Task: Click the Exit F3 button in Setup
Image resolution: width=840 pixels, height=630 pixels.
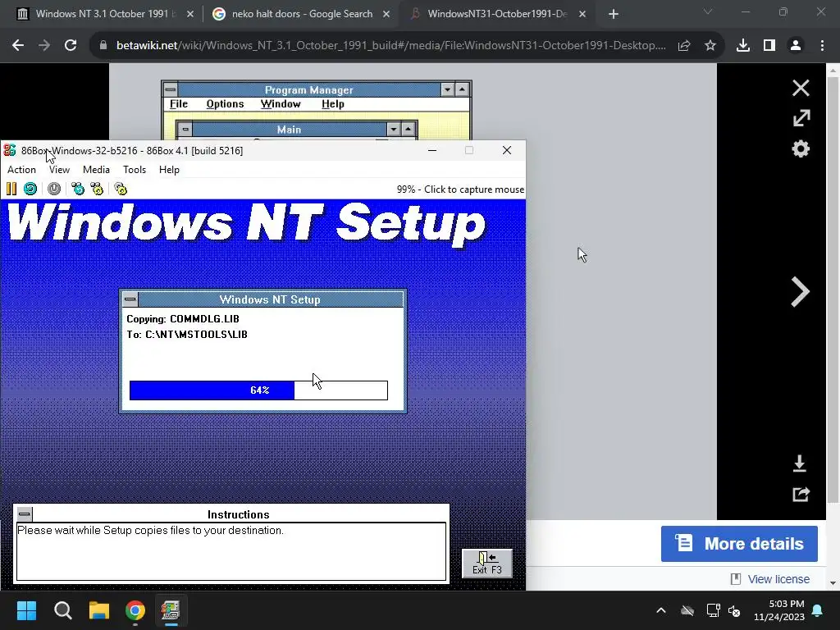Action: pos(487,564)
